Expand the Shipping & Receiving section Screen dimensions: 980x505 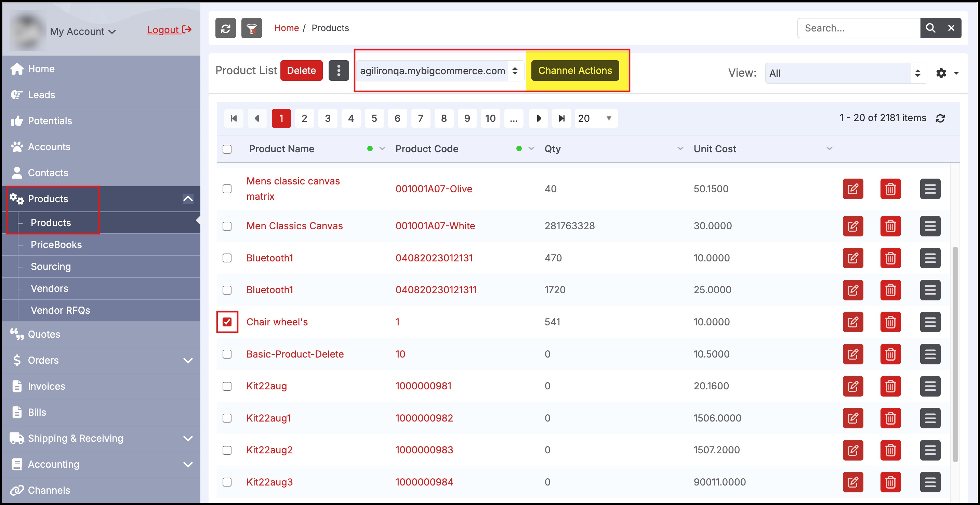188,438
